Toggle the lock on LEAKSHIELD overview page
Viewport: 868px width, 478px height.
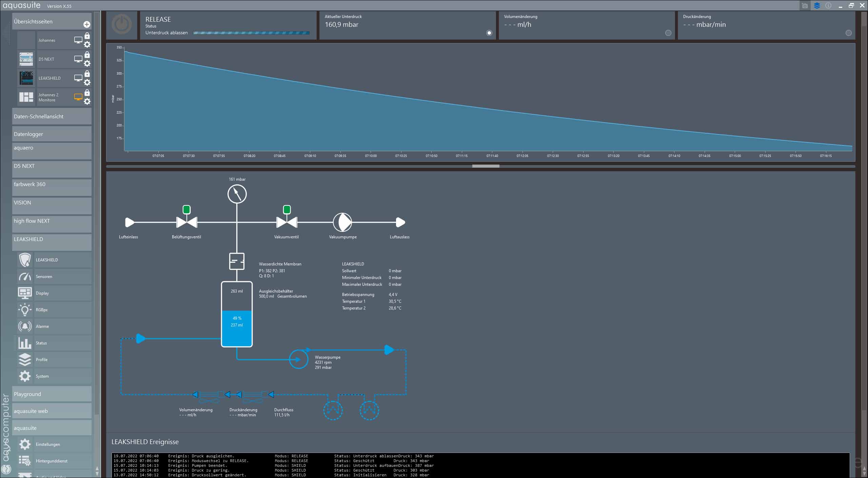(87, 74)
